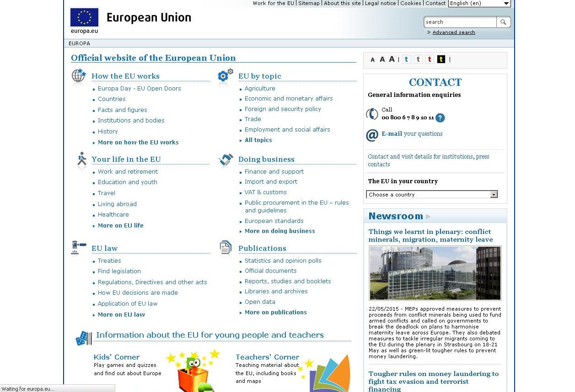Screen dimensions: 575x392
Task: Click the walking person icon for Your life
Action: coord(82,160)
